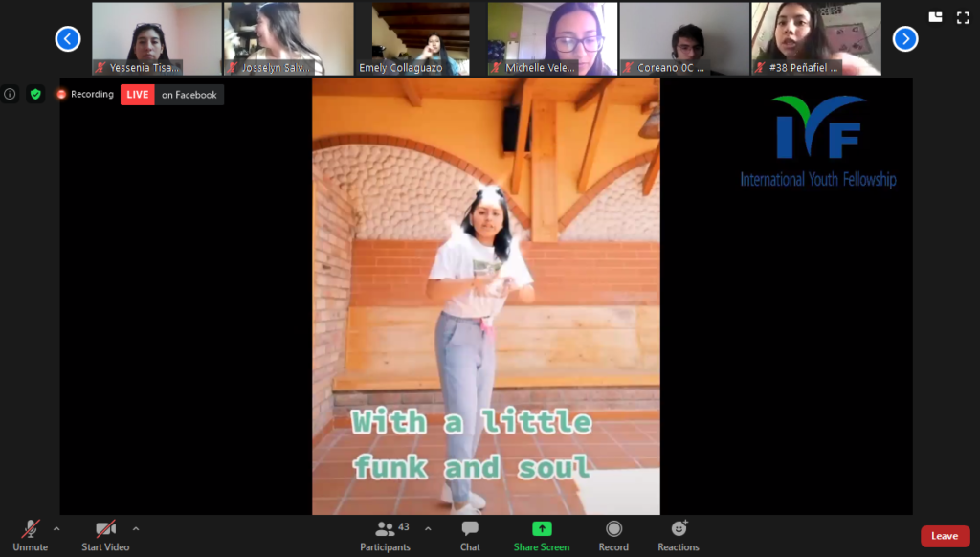Image resolution: width=980 pixels, height=557 pixels.
Task: Click the green encryption shield icon
Action: 35,95
